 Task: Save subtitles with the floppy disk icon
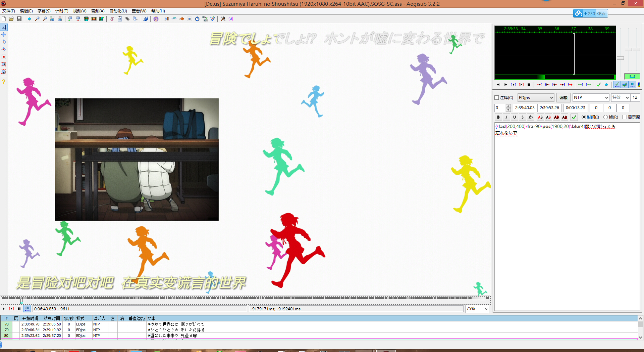pos(19,19)
